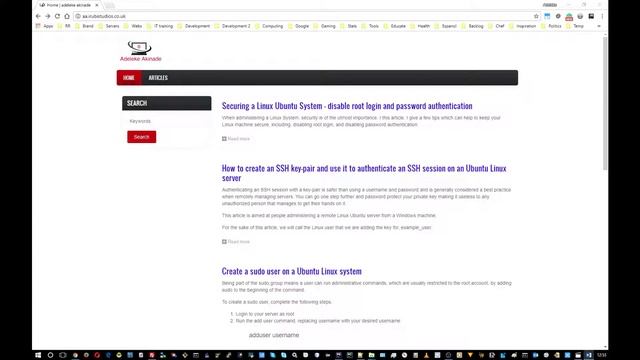The image size is (640, 360).
Task: Click Read more under the SSH key-pair article
Action: point(236,242)
